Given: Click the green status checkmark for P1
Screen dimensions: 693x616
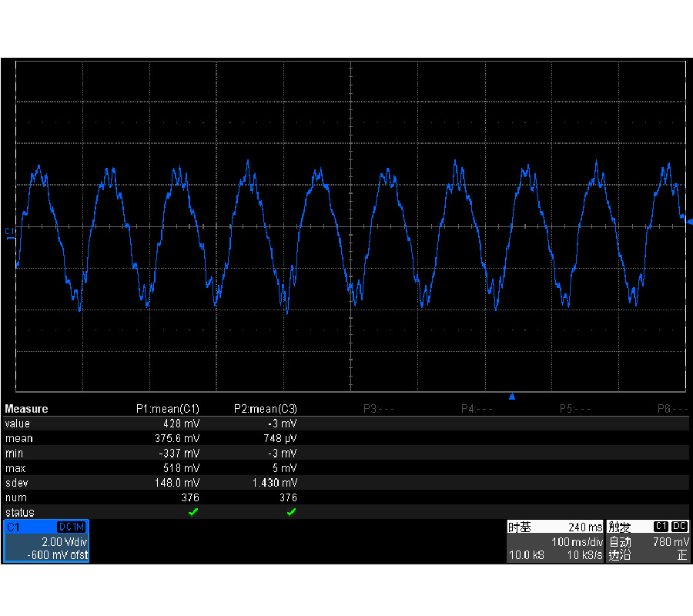Looking at the screenshot, I should point(193,512).
